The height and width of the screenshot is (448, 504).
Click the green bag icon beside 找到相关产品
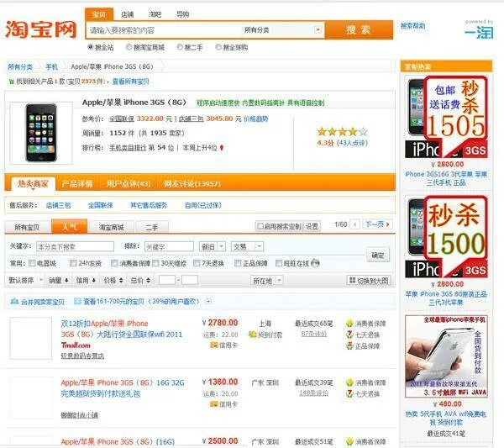[x=11, y=82]
